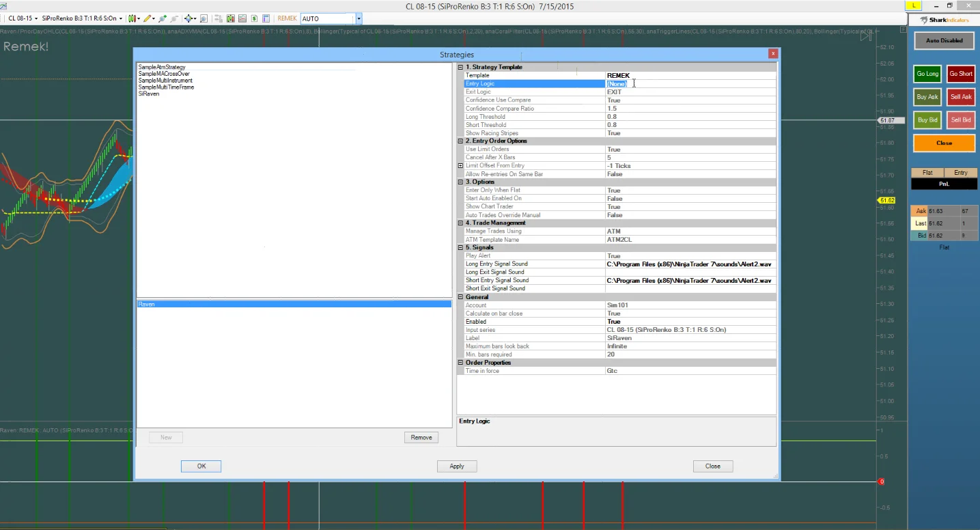The height and width of the screenshot is (530, 980).
Task: Open the pencil drawing tools menu
Action: point(150,18)
